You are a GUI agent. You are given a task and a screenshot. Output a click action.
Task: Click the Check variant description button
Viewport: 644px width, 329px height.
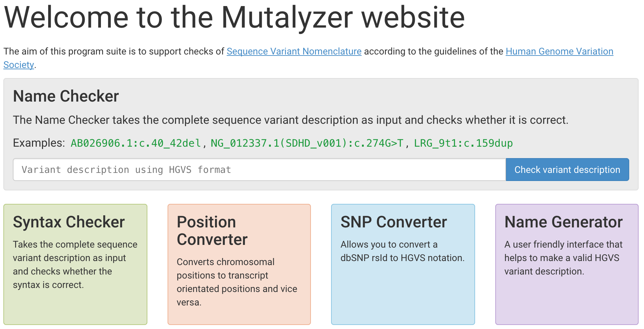[567, 170]
